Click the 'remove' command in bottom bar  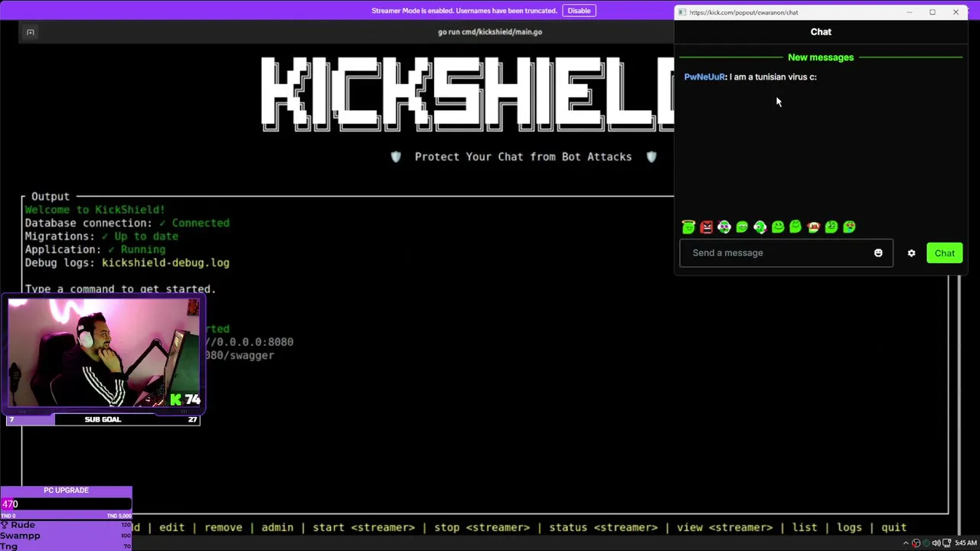click(x=223, y=527)
